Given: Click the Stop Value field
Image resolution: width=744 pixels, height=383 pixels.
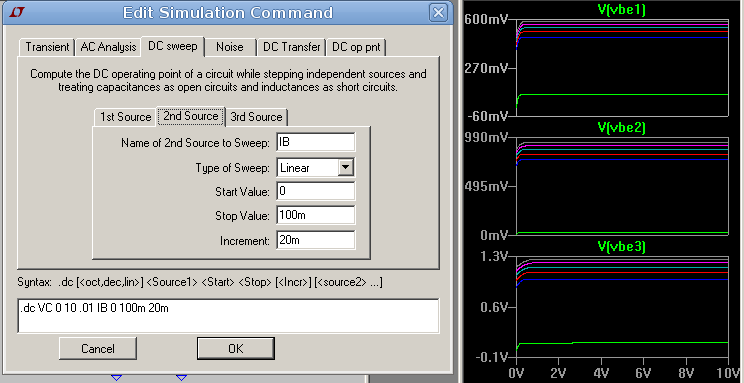Looking at the screenshot, I should click(316, 215).
